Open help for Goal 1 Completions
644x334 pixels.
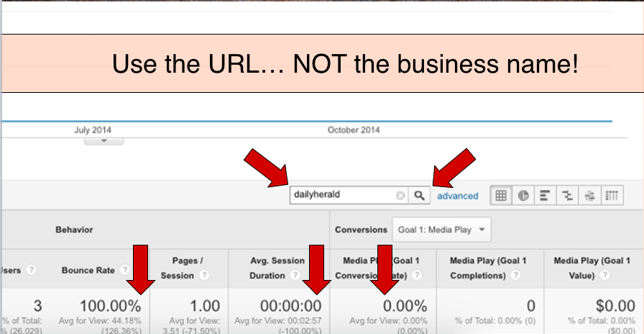point(515,276)
